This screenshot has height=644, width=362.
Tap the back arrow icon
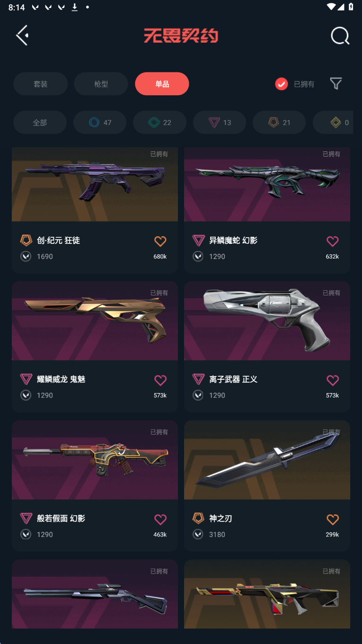click(x=22, y=36)
